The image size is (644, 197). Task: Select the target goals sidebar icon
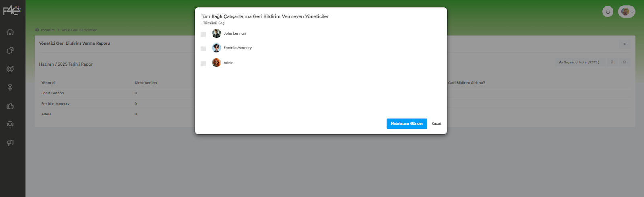tap(10, 69)
